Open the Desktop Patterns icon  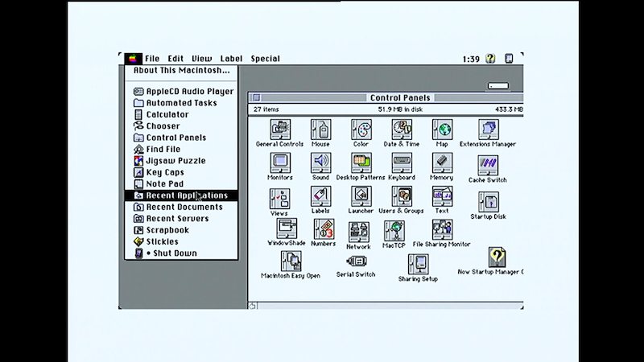tap(361, 163)
